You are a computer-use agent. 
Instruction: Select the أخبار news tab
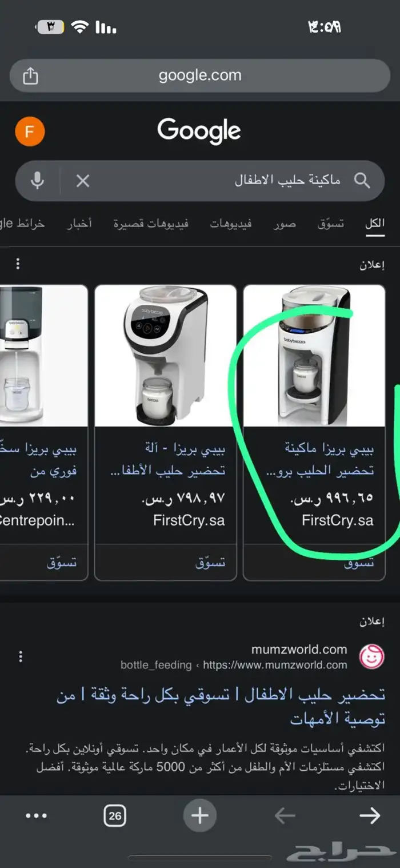coord(79,224)
